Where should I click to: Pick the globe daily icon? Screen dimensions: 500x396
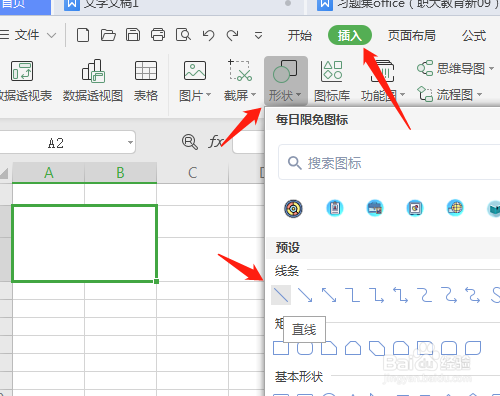[455, 208]
